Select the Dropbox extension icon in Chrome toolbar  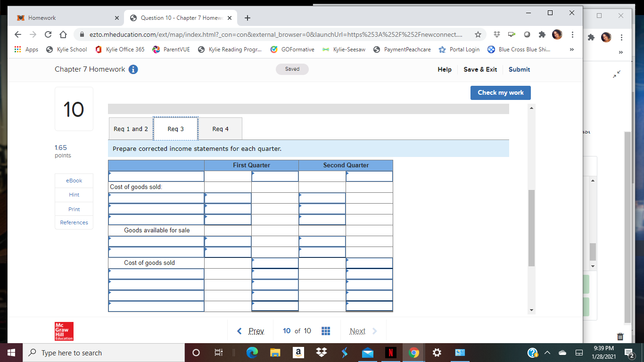[x=496, y=34]
